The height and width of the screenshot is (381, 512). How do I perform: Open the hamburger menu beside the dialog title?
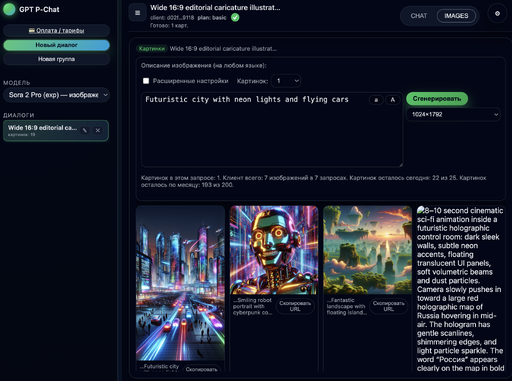[137, 13]
